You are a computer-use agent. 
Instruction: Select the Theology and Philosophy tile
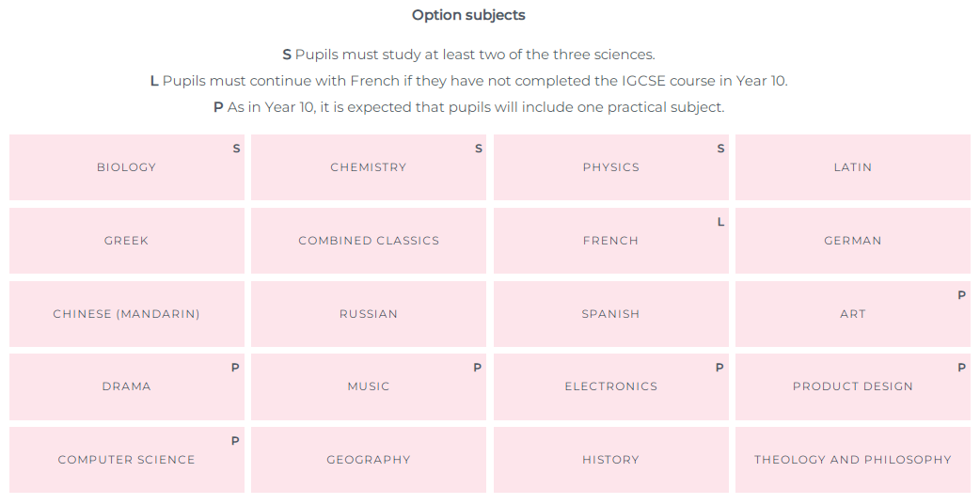[x=853, y=460]
